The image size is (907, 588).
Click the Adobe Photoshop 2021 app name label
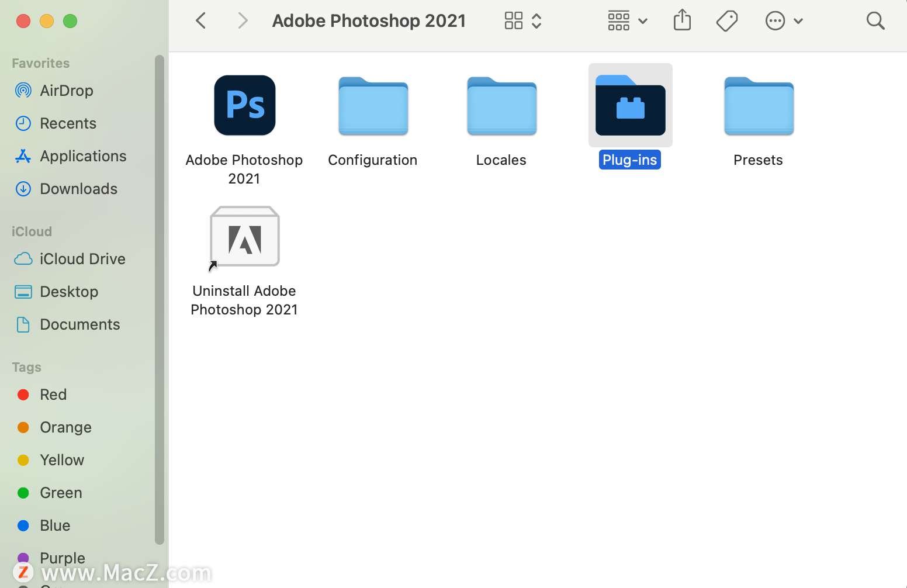click(244, 170)
